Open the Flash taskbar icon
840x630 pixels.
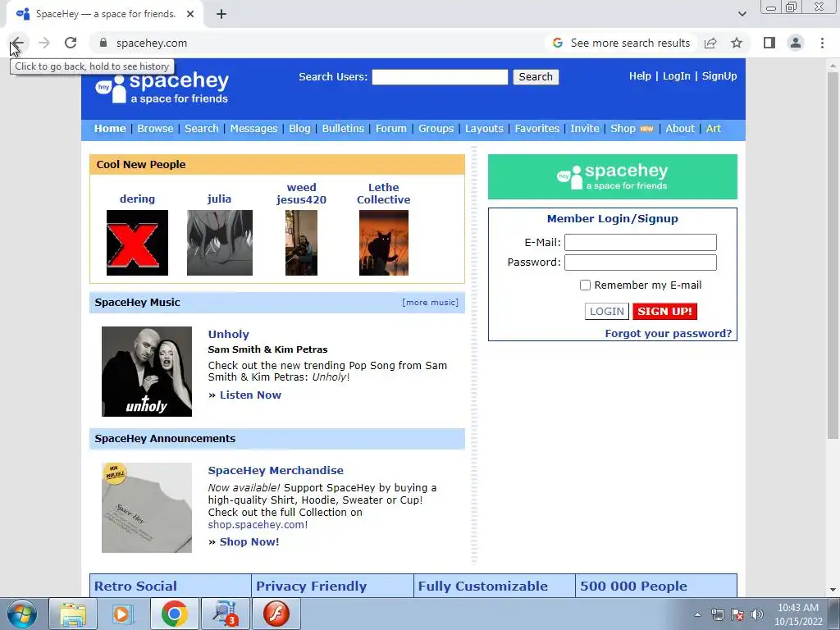click(x=276, y=614)
